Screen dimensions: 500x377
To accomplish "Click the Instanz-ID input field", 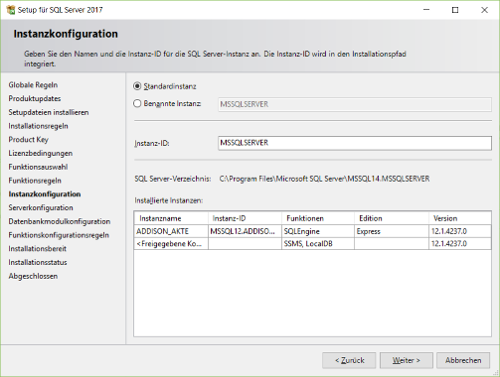I will (355, 143).
